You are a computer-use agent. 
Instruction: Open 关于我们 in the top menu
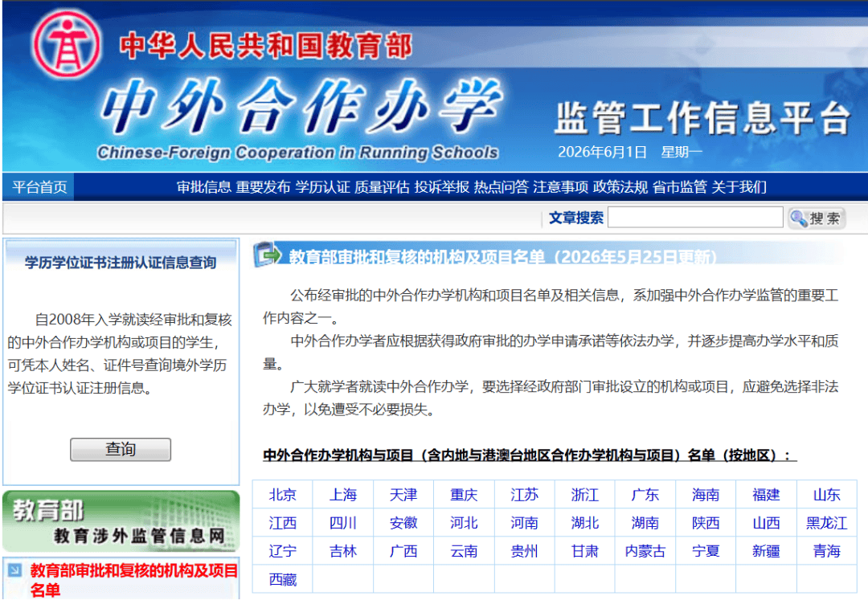click(739, 187)
